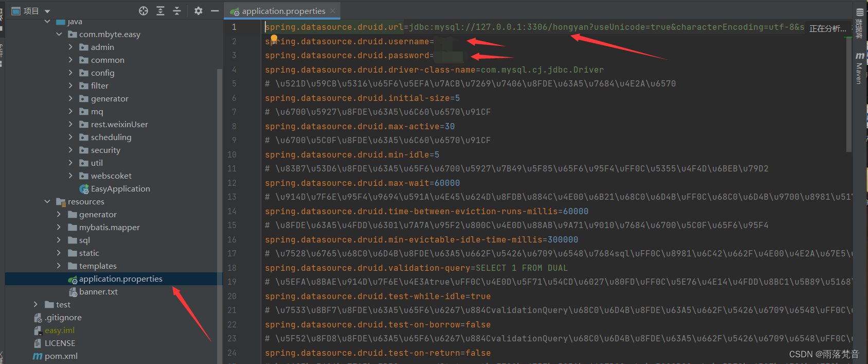Expand the common package arrow
This screenshot has height=364, width=868.
point(70,60)
